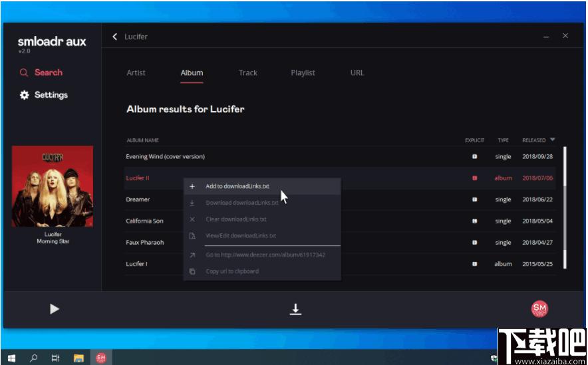The height and width of the screenshot is (365, 588).
Task: Click the plus icon for Add to downloadLinks.txt
Action: point(192,186)
